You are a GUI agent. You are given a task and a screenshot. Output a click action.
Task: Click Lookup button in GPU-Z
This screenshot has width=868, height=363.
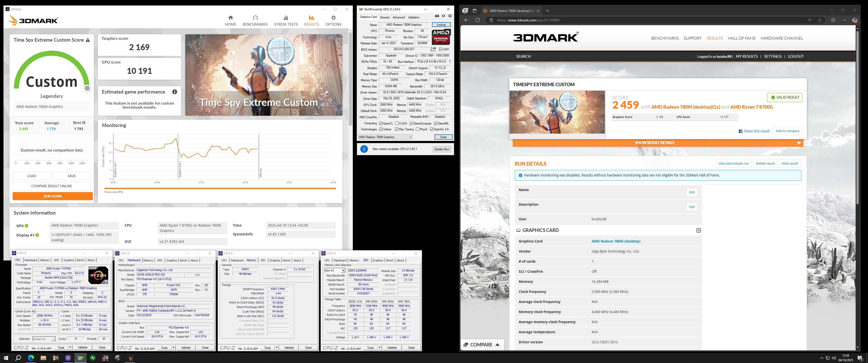(441, 25)
